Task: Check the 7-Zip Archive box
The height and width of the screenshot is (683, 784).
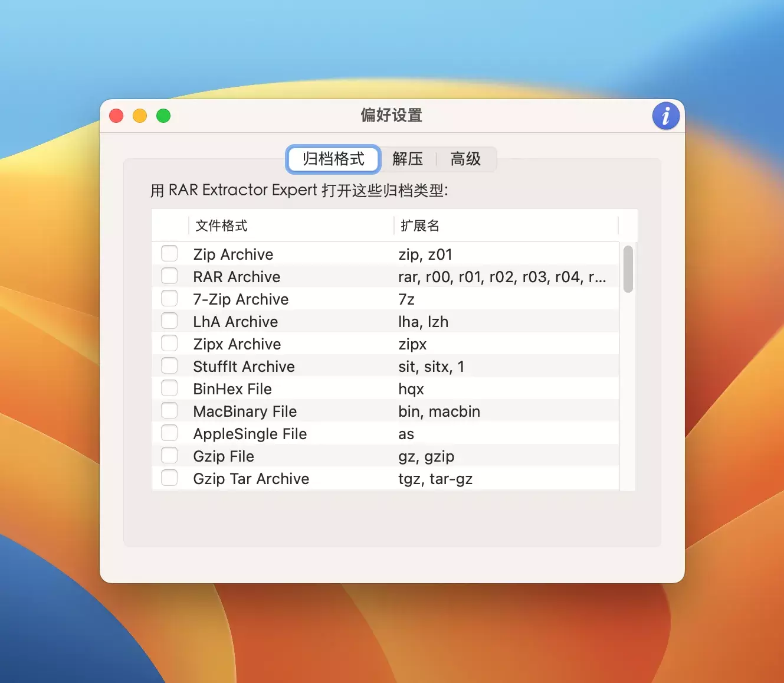Action: point(169,299)
